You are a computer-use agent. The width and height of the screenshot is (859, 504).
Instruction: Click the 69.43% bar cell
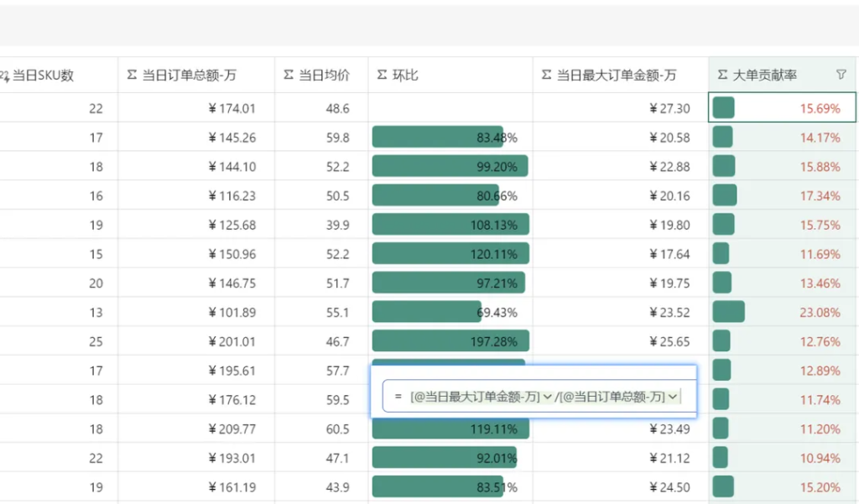tap(450, 312)
